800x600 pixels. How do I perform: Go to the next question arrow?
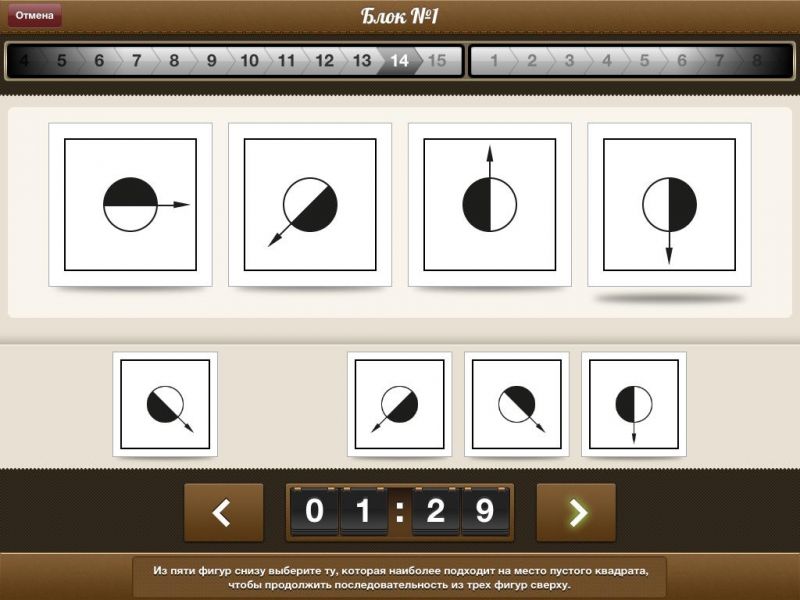click(x=576, y=512)
